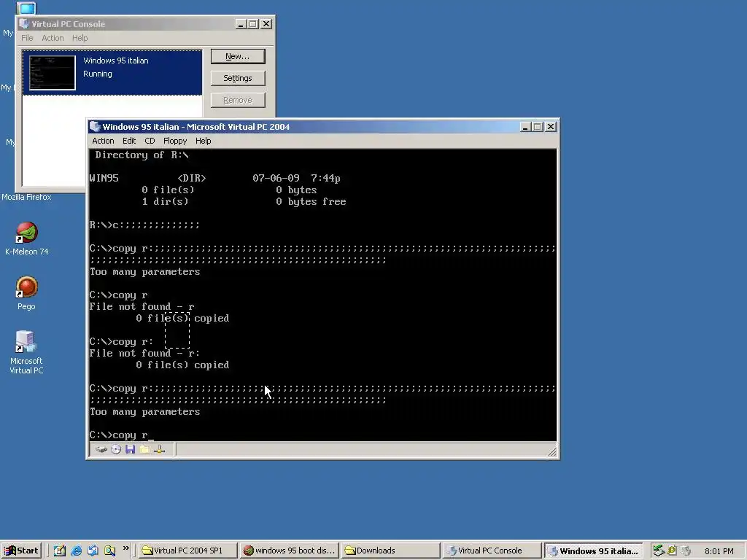
Task: Click the resize grip of the VM window
Action: point(551,451)
